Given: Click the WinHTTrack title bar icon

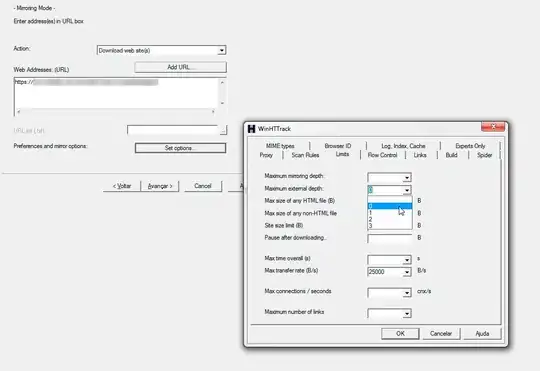Looking at the screenshot, I should point(252,129).
